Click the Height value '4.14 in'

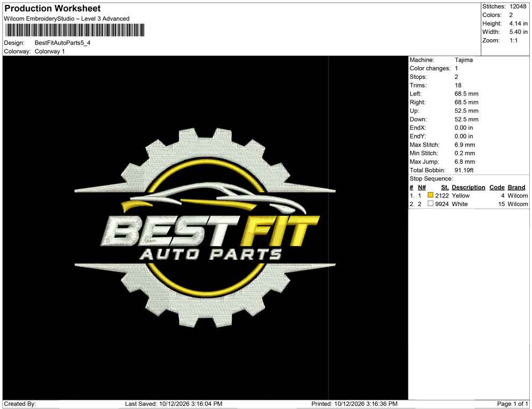518,24
